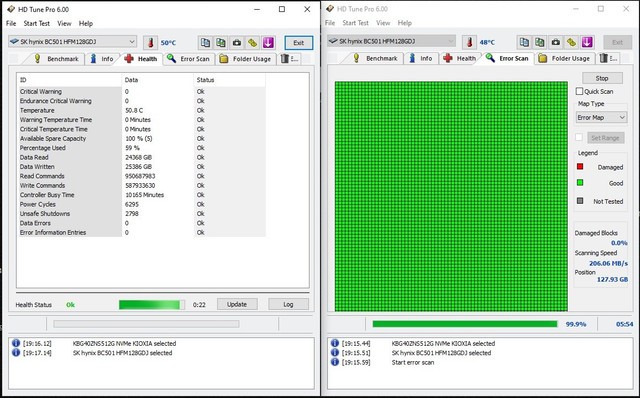
Task: Select Temperature row showing 50.8 C
Action: [142, 110]
